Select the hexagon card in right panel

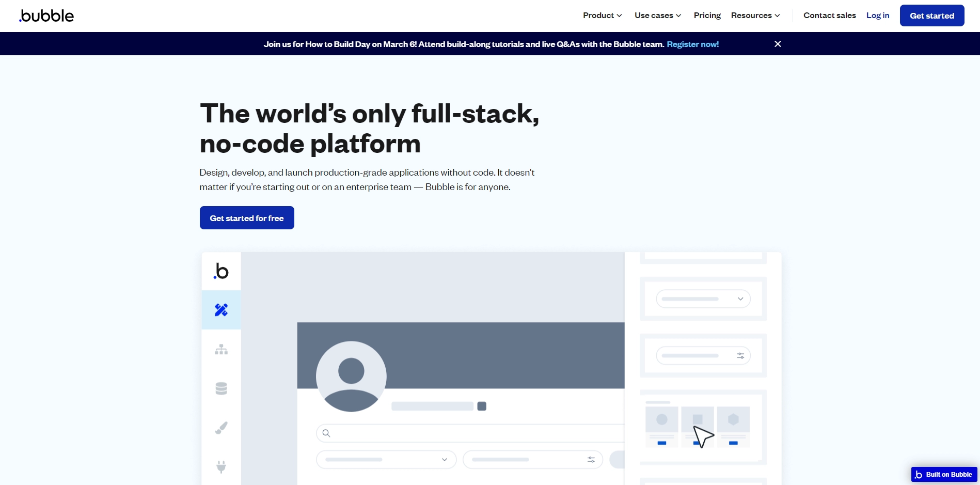click(x=733, y=427)
